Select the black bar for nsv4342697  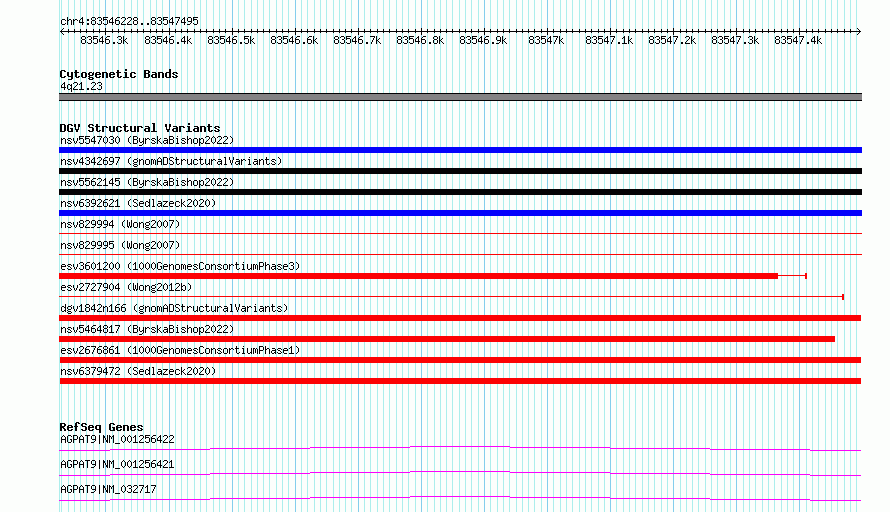click(x=460, y=171)
